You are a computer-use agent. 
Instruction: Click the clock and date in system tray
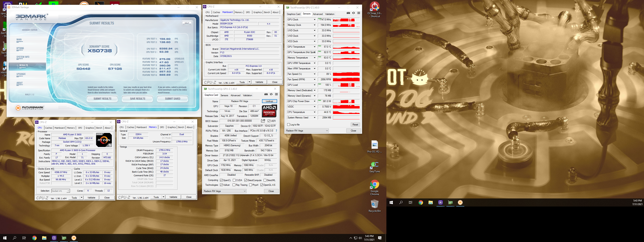[369, 238]
